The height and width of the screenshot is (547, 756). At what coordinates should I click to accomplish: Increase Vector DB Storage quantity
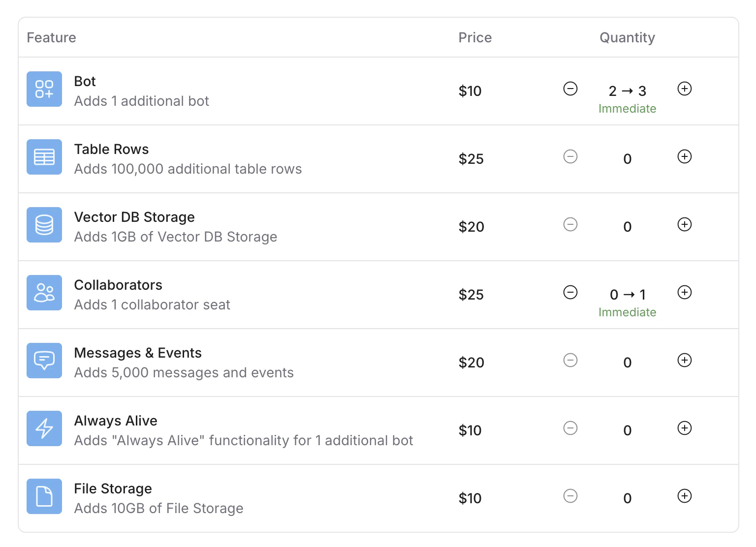685,224
